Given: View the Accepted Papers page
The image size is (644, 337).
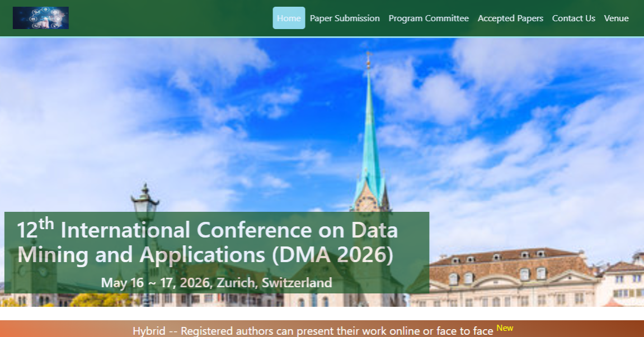Looking at the screenshot, I should click(x=510, y=18).
